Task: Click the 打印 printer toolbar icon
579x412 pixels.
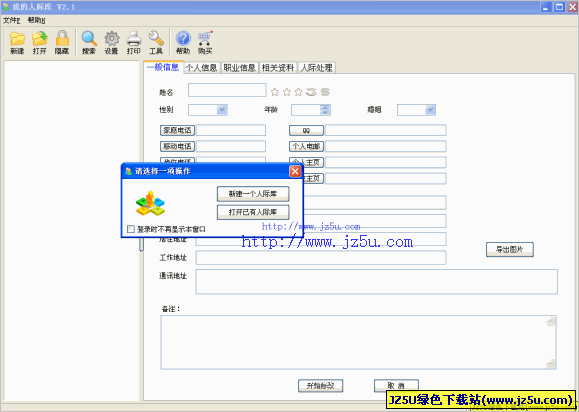Action: (134, 38)
